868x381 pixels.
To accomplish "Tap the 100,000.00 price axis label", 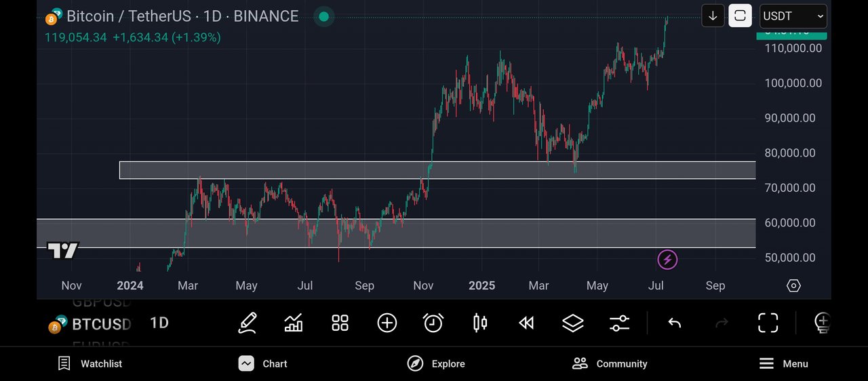I will (x=793, y=83).
